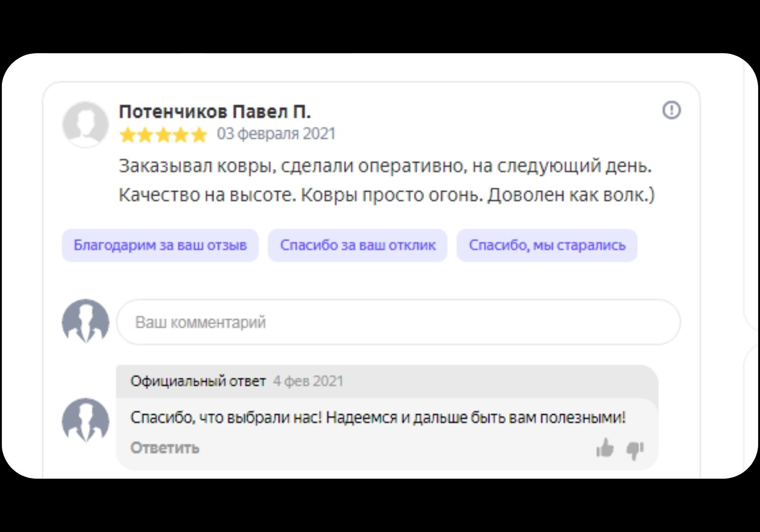Click the review date 03 февраля 2021
Image resolution: width=760 pixels, height=532 pixels.
pos(276,134)
